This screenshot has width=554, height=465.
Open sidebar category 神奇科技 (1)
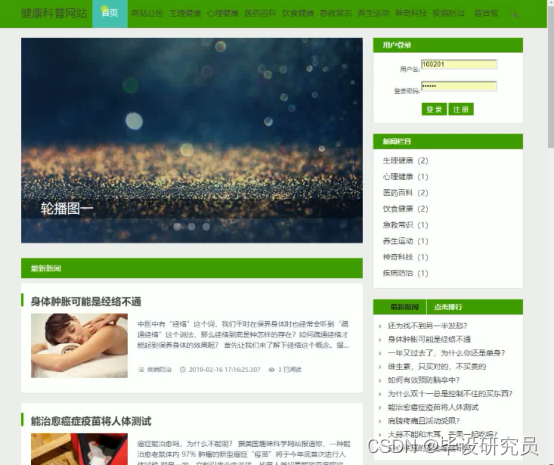click(405, 257)
